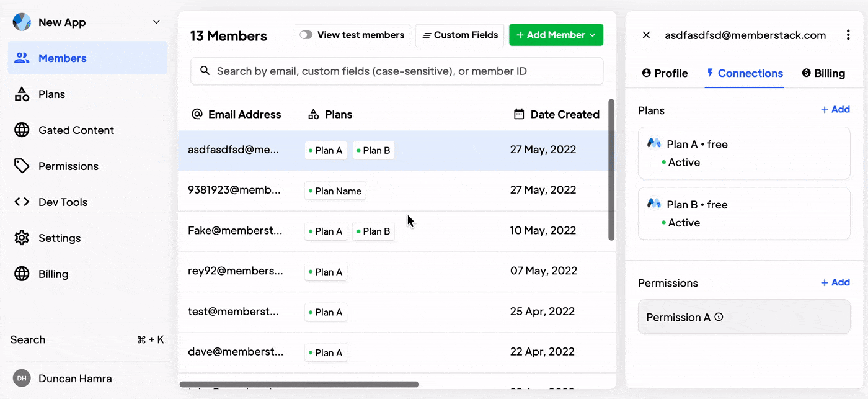This screenshot has width=868, height=399.
Task: Click Add link next to Permissions
Action: pyautogui.click(x=835, y=282)
